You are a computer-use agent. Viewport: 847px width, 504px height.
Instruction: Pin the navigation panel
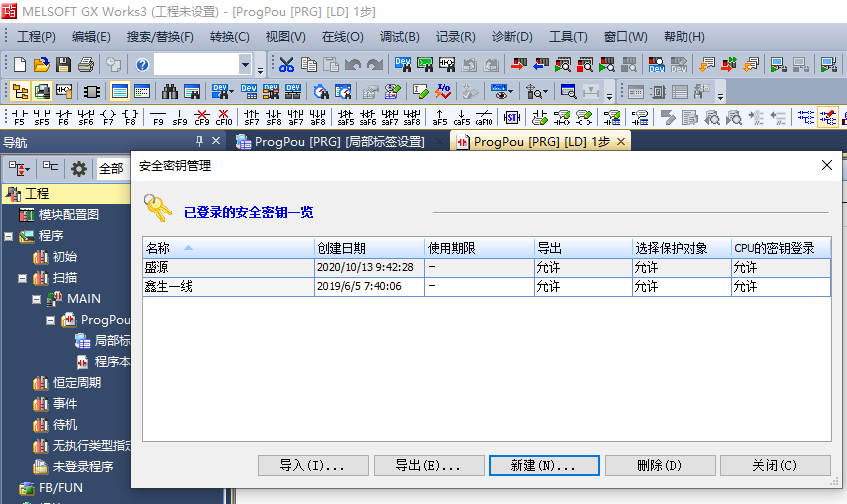(x=200, y=142)
